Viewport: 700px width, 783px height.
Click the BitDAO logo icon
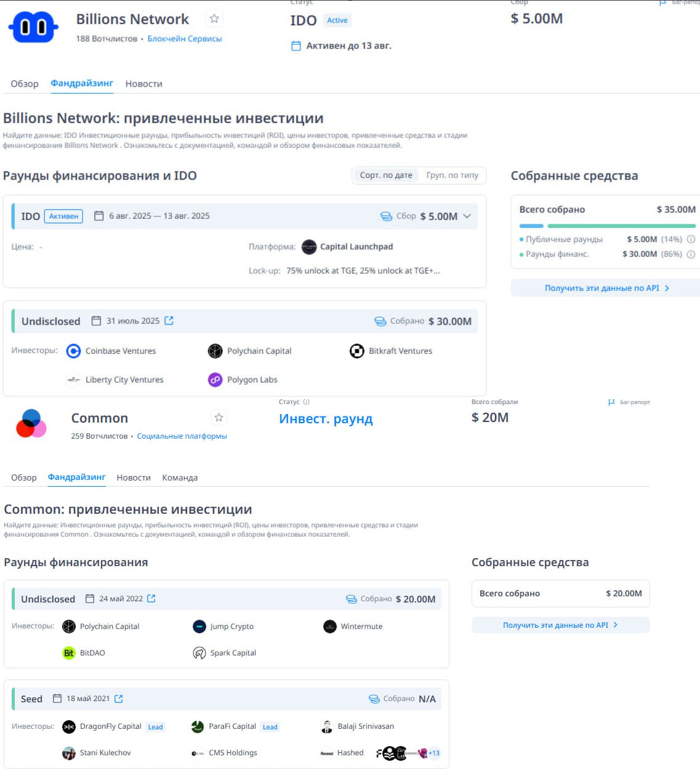pos(69,653)
